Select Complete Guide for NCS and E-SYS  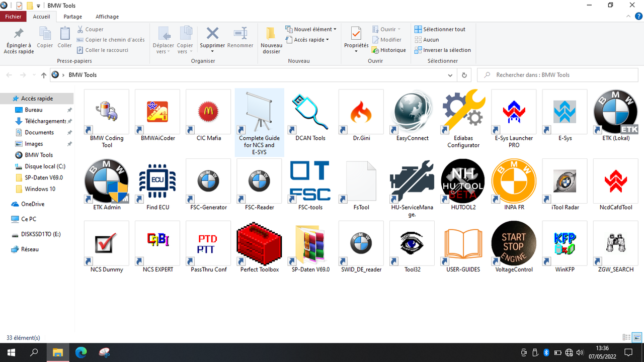[259, 123]
